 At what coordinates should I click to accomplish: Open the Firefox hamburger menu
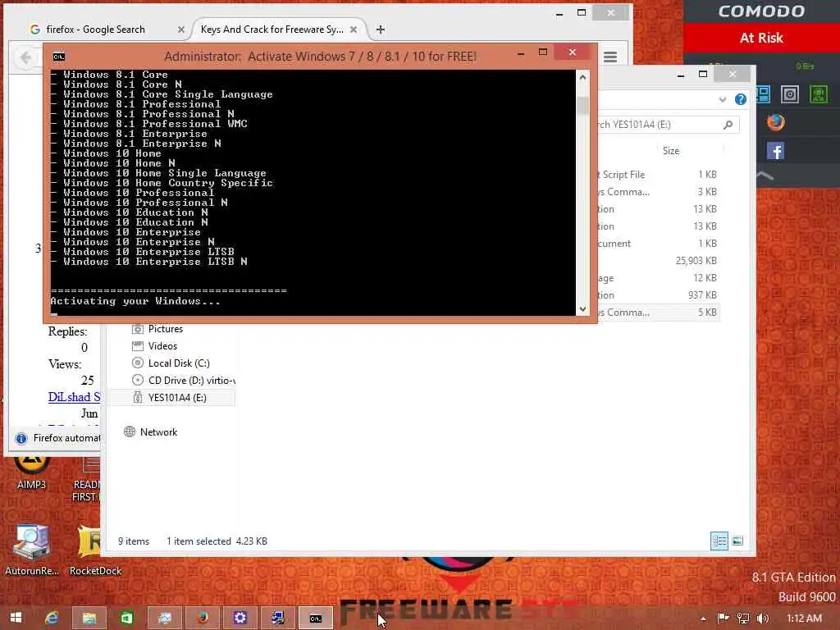click(610, 57)
